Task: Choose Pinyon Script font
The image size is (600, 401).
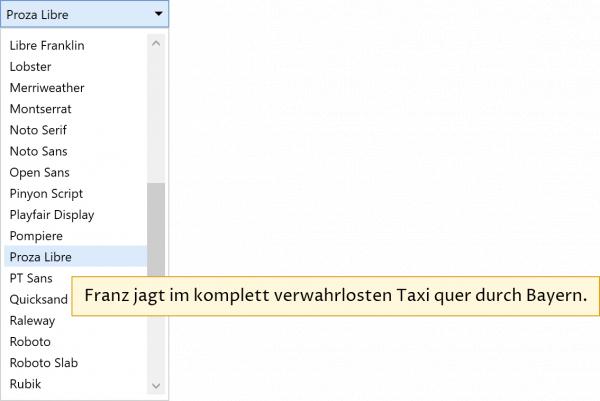Action: (x=46, y=193)
